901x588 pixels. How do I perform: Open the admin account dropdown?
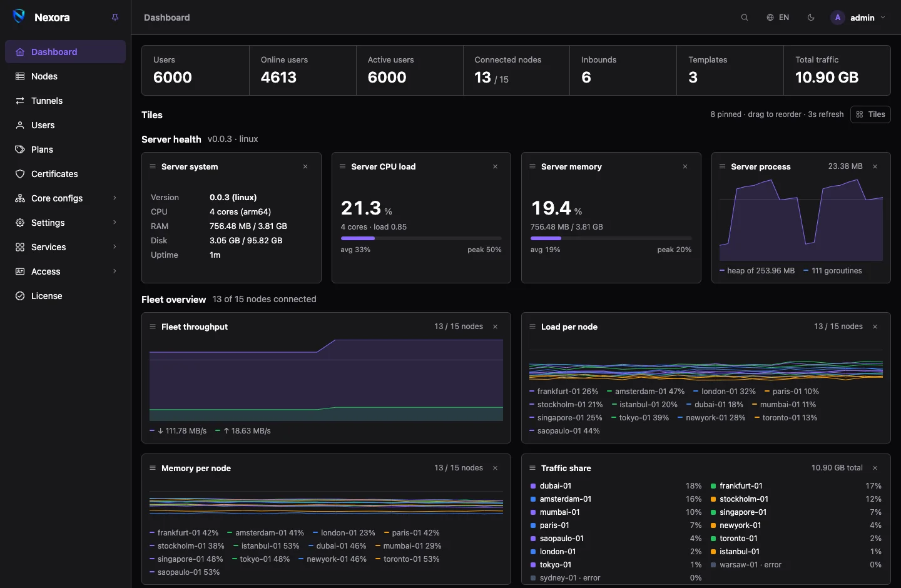858,18
